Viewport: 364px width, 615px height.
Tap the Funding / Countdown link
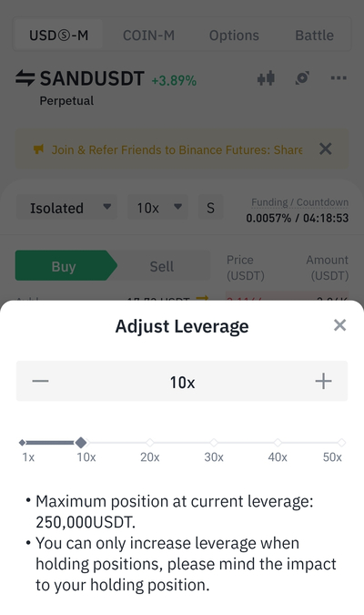pyautogui.click(x=299, y=202)
